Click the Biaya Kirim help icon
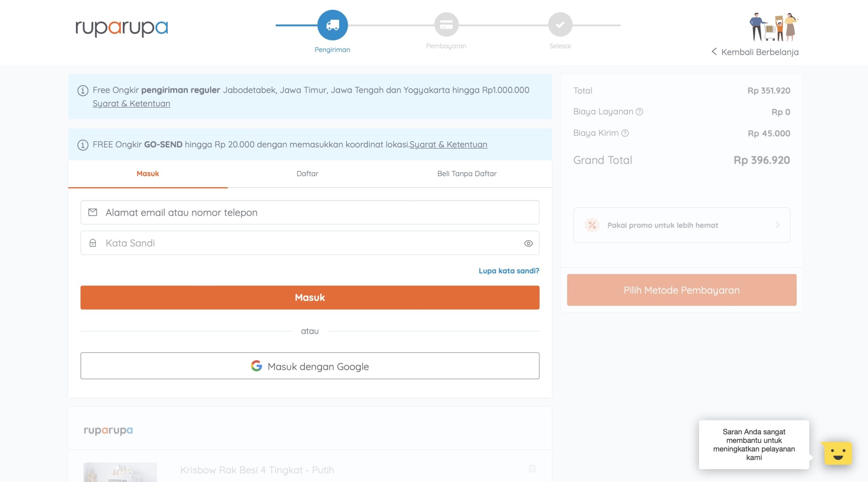Screen dimensions: 868x482 click(625, 133)
